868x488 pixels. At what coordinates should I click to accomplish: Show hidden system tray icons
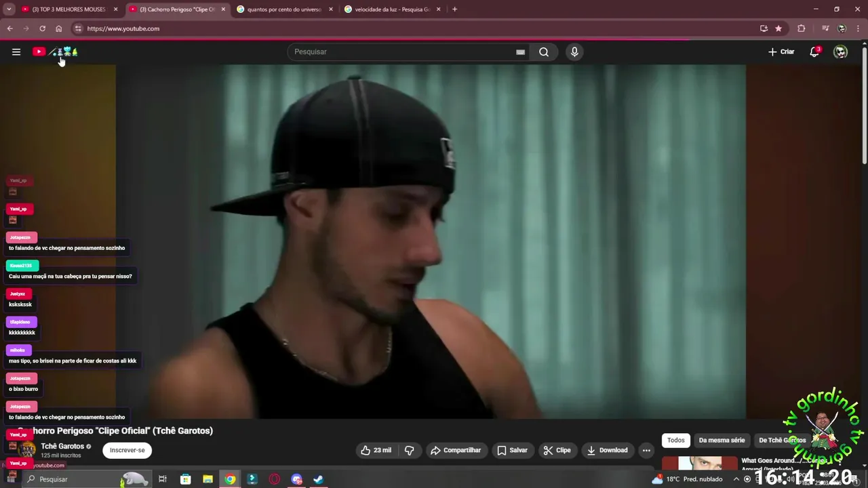pyautogui.click(x=736, y=479)
